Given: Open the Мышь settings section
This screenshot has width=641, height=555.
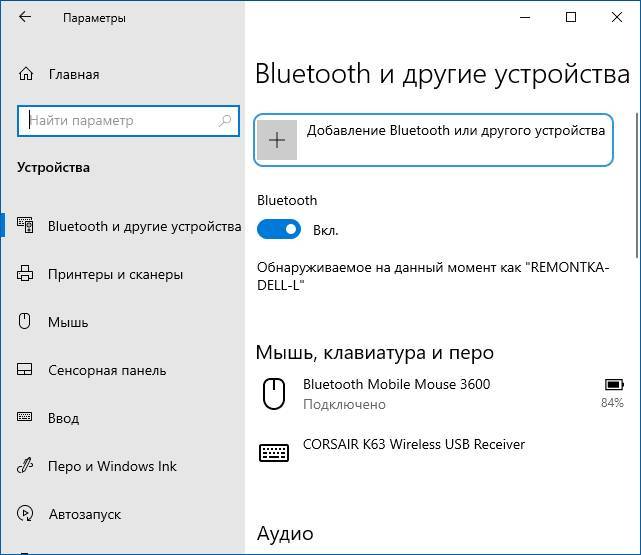Looking at the screenshot, I should click(123, 322).
